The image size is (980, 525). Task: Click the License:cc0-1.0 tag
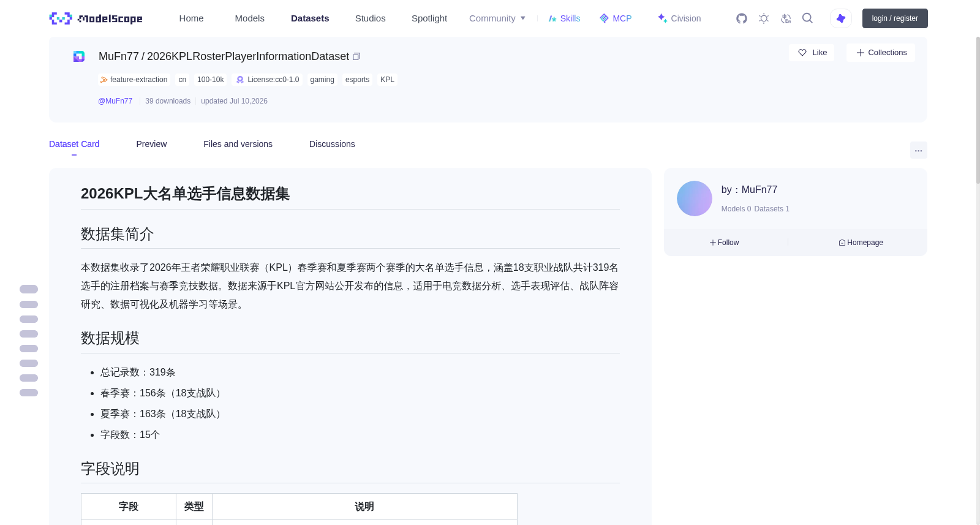(268, 80)
